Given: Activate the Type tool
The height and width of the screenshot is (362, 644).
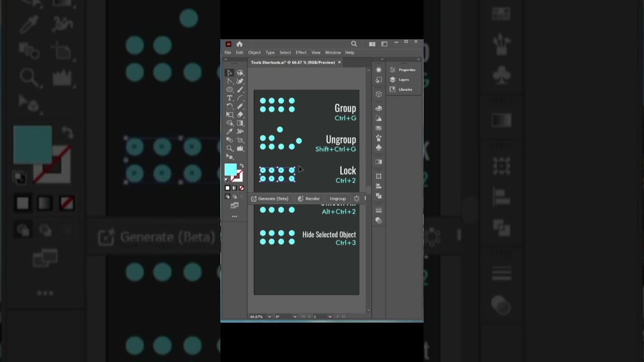Looking at the screenshot, I should point(229,98).
